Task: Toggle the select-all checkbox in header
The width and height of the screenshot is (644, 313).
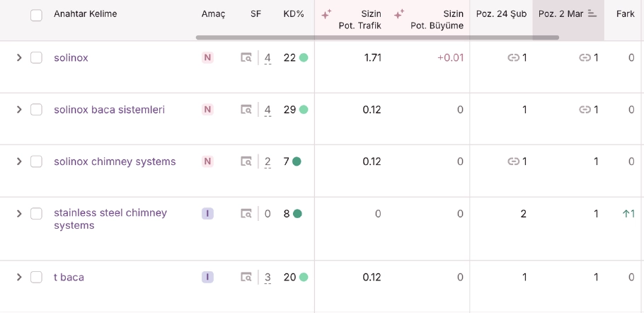Action: point(36,15)
